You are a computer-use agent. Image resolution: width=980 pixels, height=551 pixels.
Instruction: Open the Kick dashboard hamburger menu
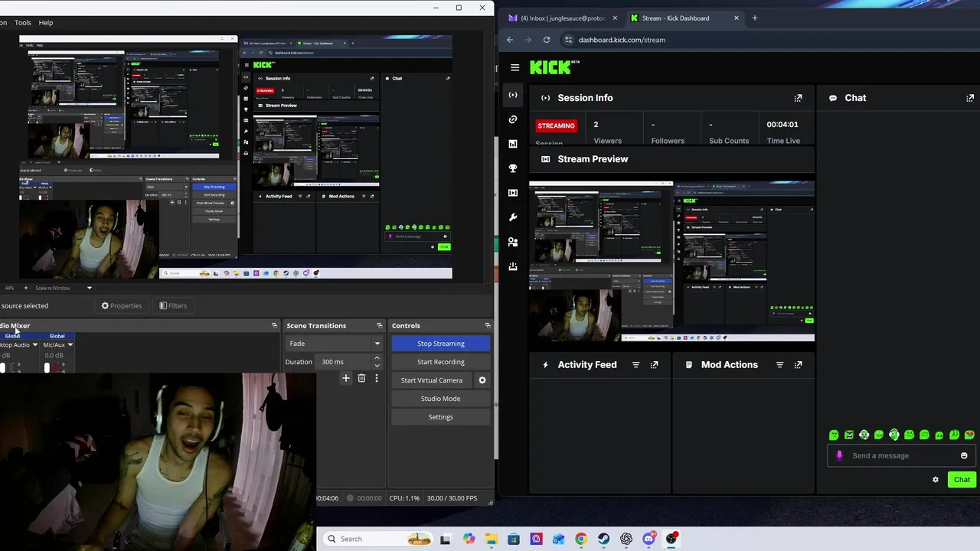pos(514,67)
